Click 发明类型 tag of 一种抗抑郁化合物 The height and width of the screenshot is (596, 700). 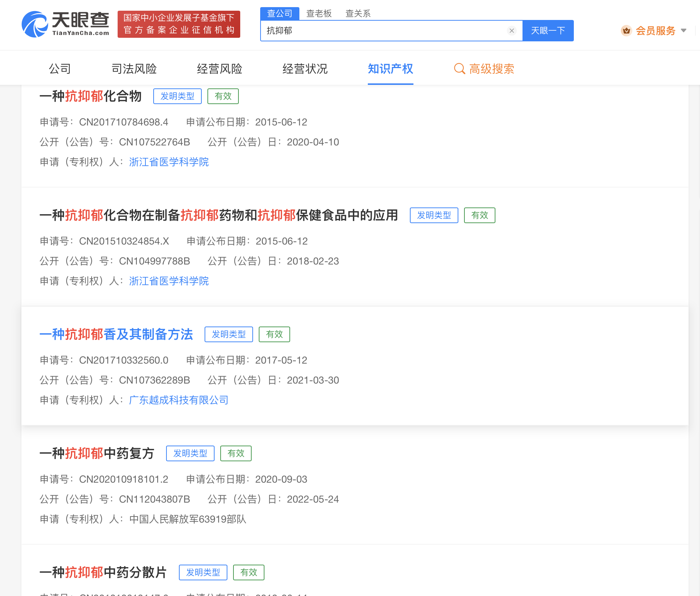coord(177,96)
